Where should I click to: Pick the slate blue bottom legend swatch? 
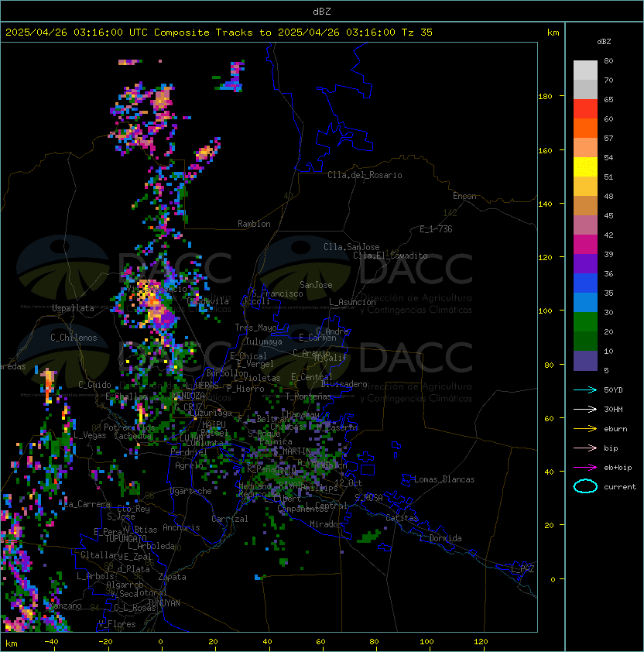585,361
